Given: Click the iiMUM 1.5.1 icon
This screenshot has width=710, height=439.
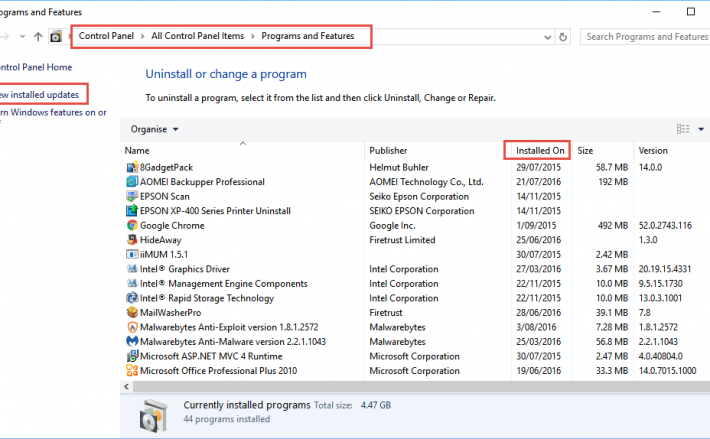Looking at the screenshot, I should click(132, 254).
